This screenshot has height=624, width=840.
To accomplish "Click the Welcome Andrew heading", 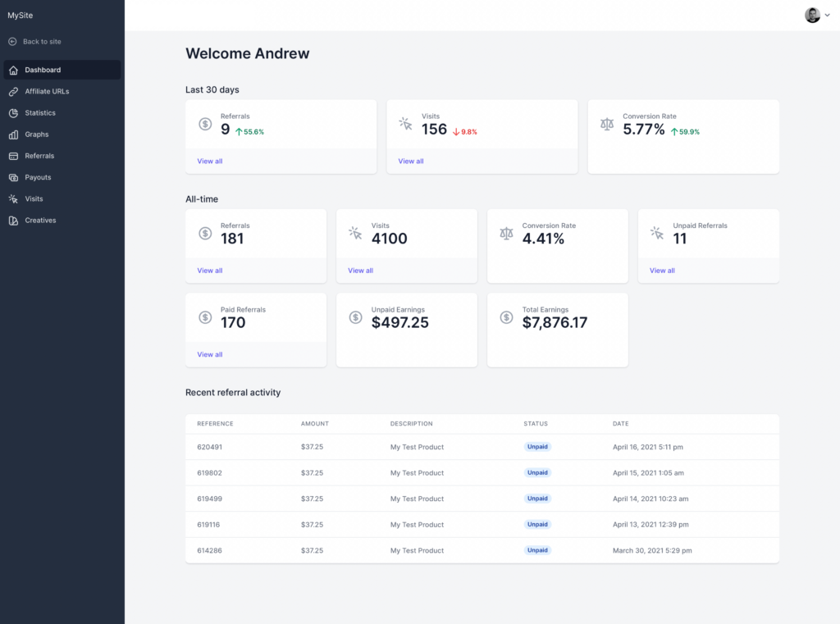I will coord(248,53).
